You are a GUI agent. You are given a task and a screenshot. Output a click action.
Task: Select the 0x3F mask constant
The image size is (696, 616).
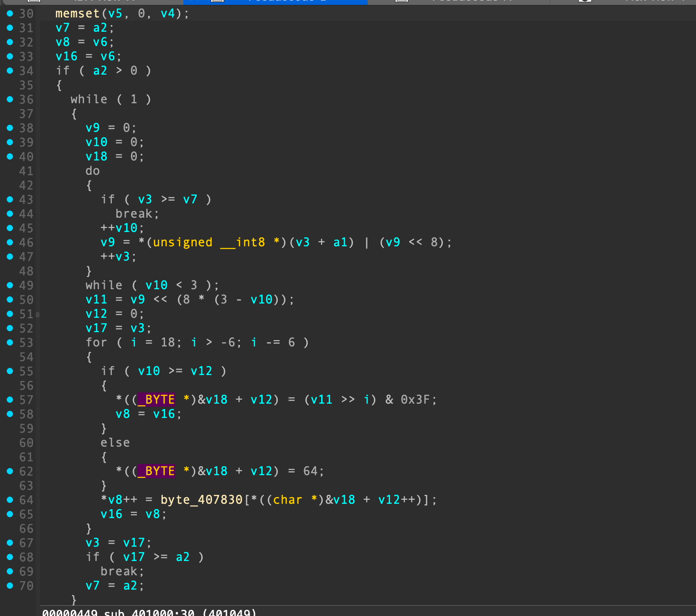click(416, 400)
